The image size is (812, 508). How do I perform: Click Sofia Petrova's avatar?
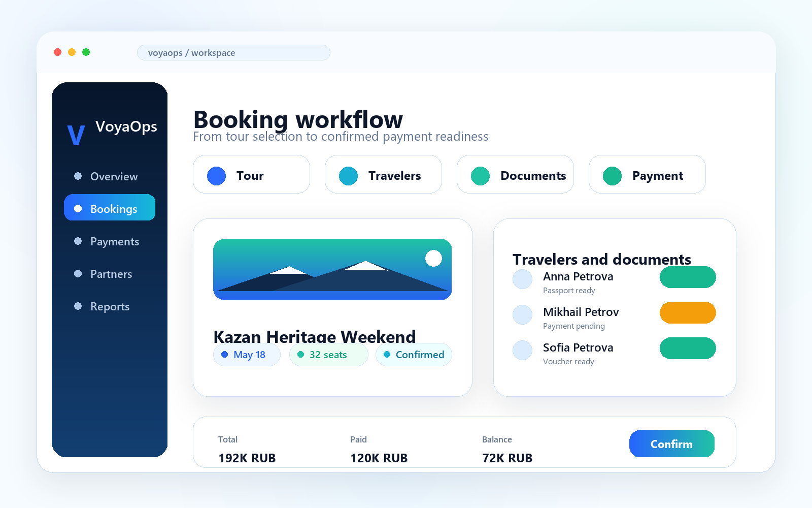[522, 350]
